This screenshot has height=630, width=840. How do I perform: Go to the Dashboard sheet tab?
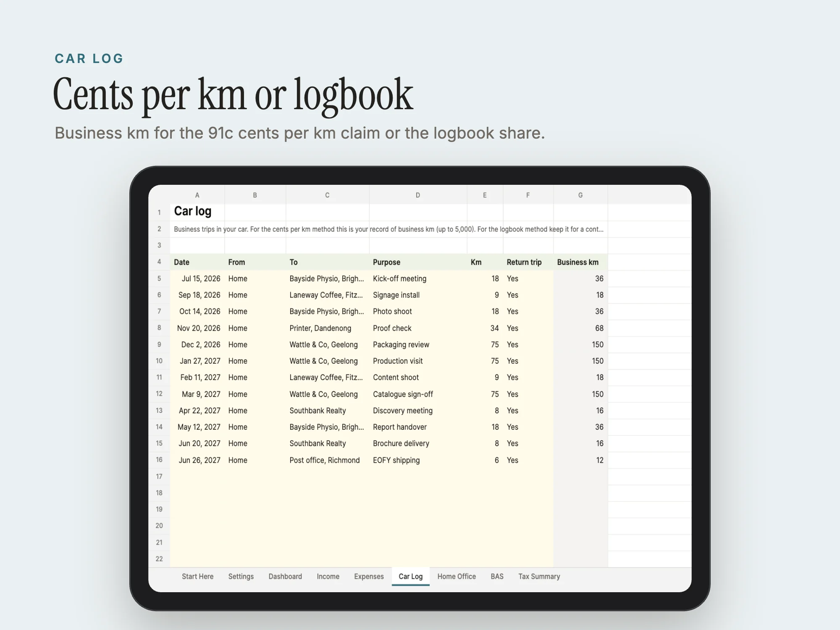[285, 576]
